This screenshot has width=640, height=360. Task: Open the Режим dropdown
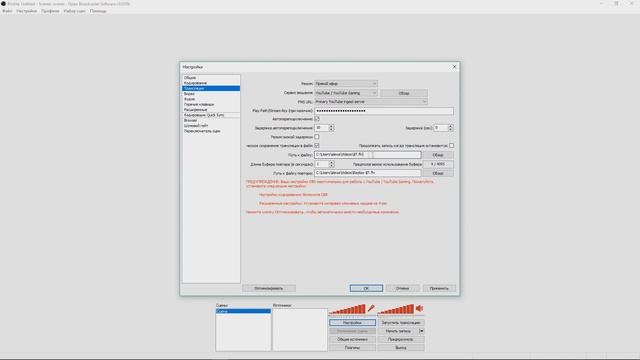[x=346, y=84]
